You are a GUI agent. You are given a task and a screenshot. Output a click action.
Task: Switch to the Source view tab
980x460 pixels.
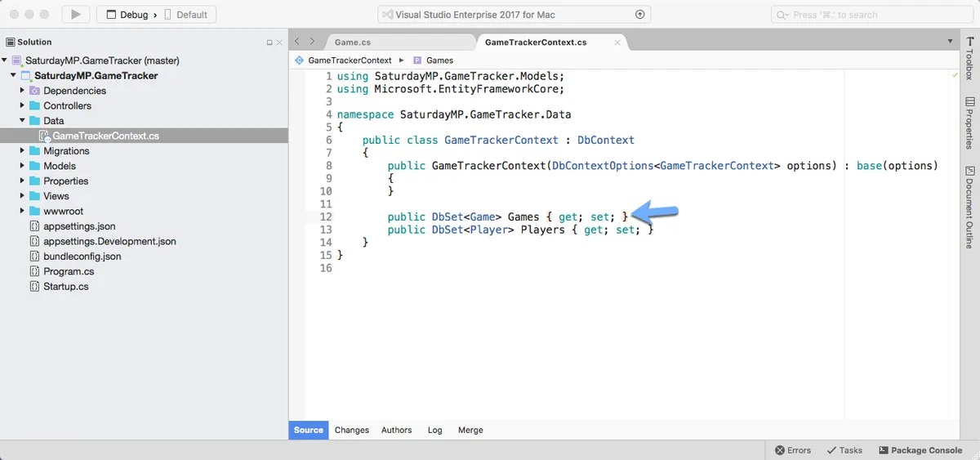(309, 430)
